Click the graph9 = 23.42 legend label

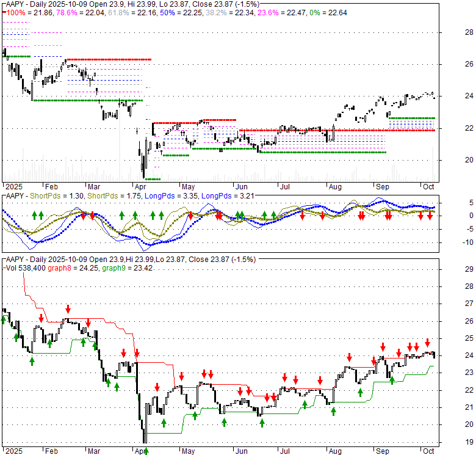(x=127, y=268)
